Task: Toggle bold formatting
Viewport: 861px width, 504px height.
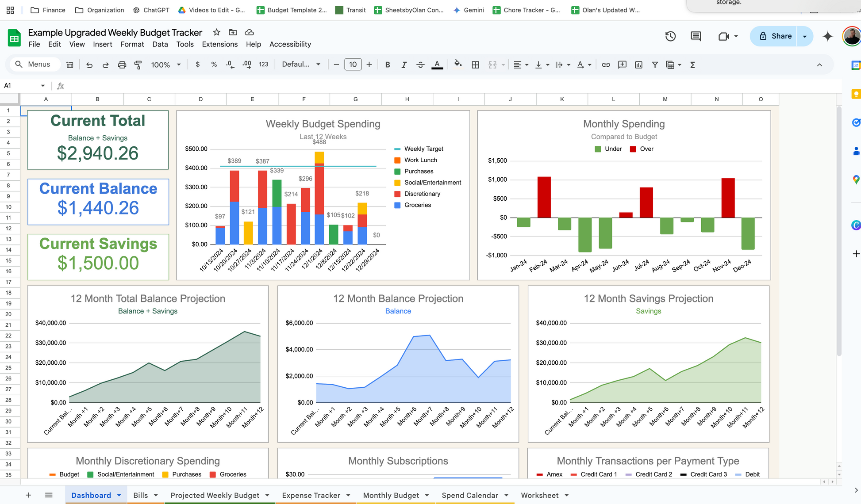Action: [387, 65]
